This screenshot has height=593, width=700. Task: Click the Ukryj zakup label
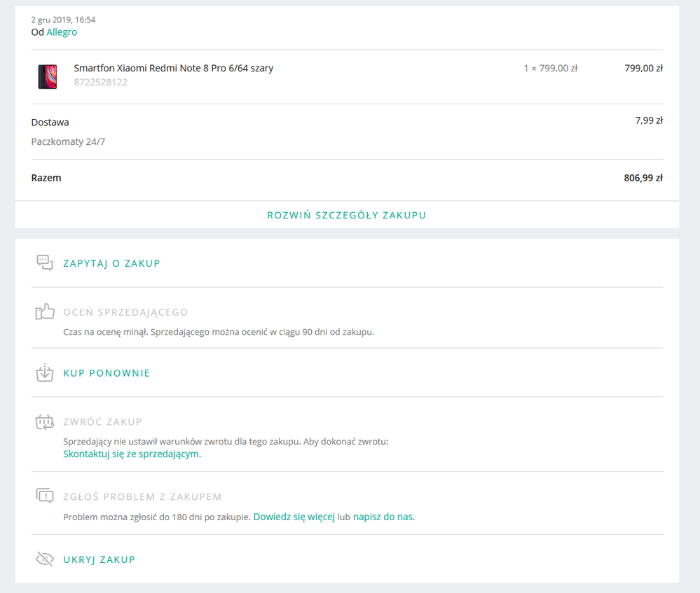pos(99,559)
